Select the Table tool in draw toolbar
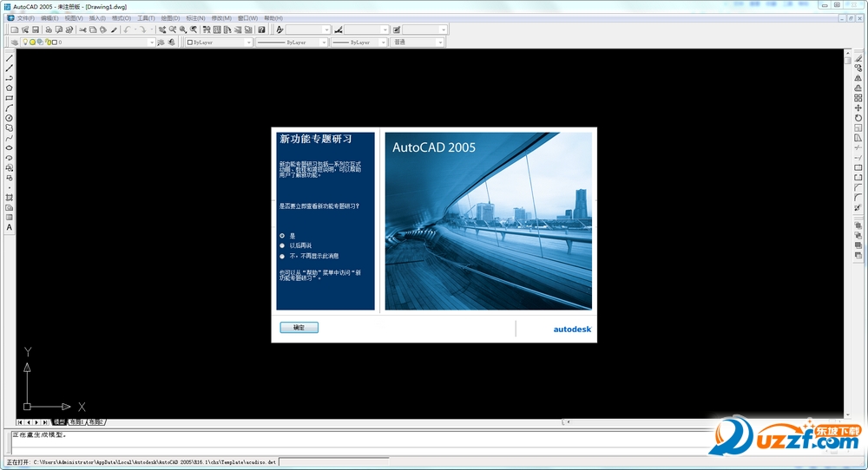The height and width of the screenshot is (470, 868). point(10,218)
